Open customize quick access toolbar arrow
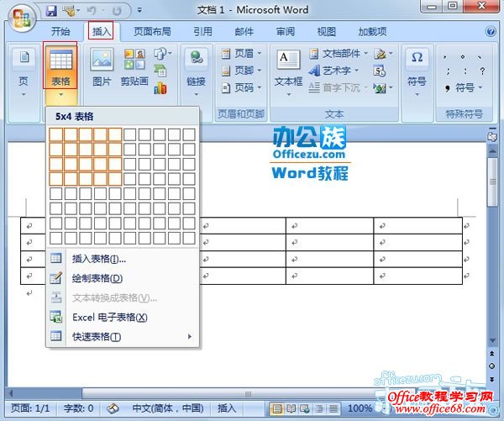 139,10
